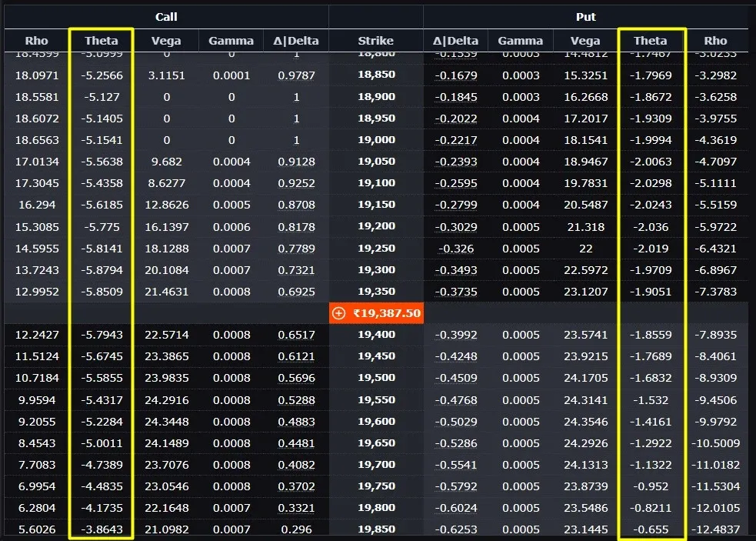Select the Call section header

[166, 17]
